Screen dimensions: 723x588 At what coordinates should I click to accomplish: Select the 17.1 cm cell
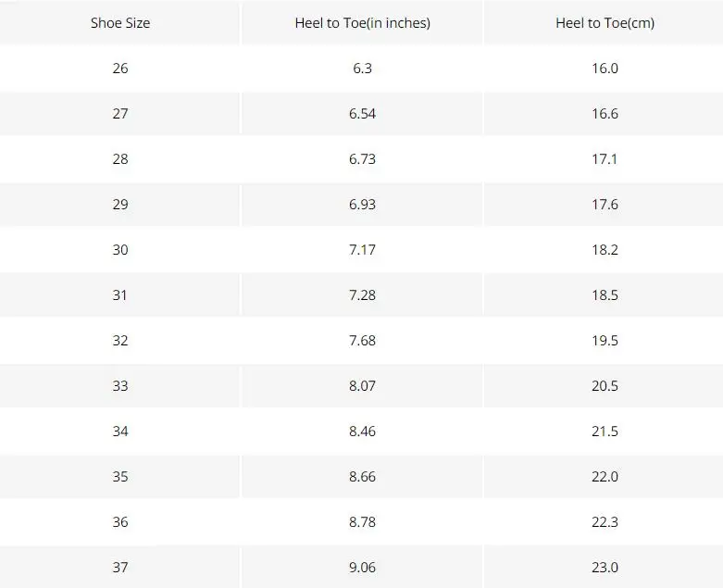605,159
